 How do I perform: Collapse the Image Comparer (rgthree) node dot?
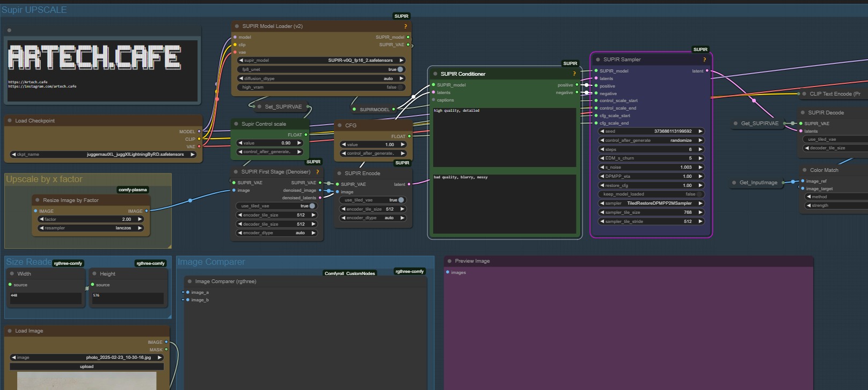pyautogui.click(x=189, y=281)
